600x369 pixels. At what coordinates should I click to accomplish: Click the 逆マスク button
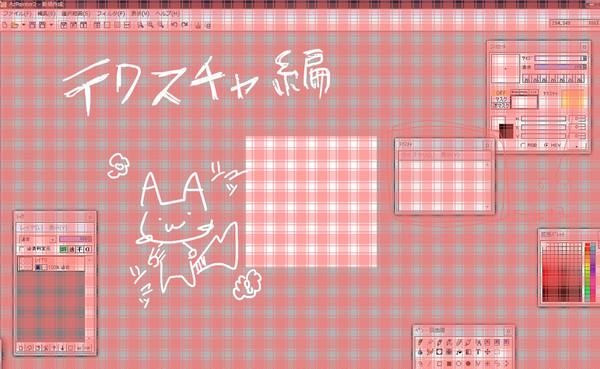coord(501,105)
